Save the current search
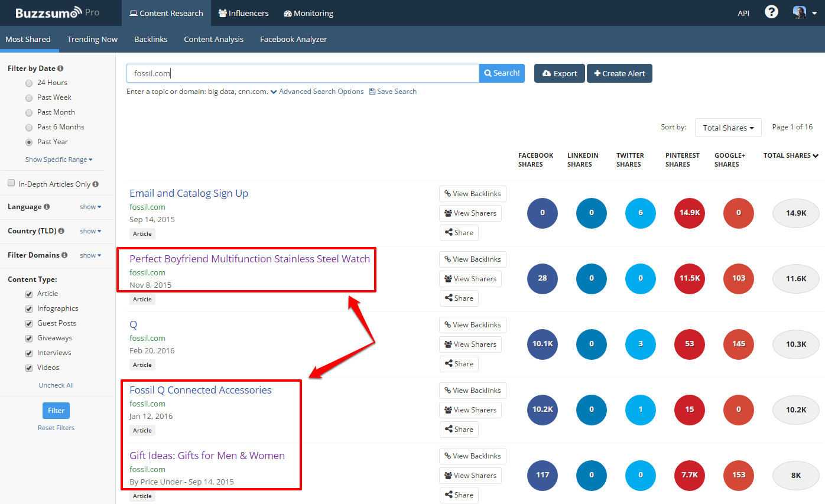This screenshot has height=504, width=825. pyautogui.click(x=392, y=91)
